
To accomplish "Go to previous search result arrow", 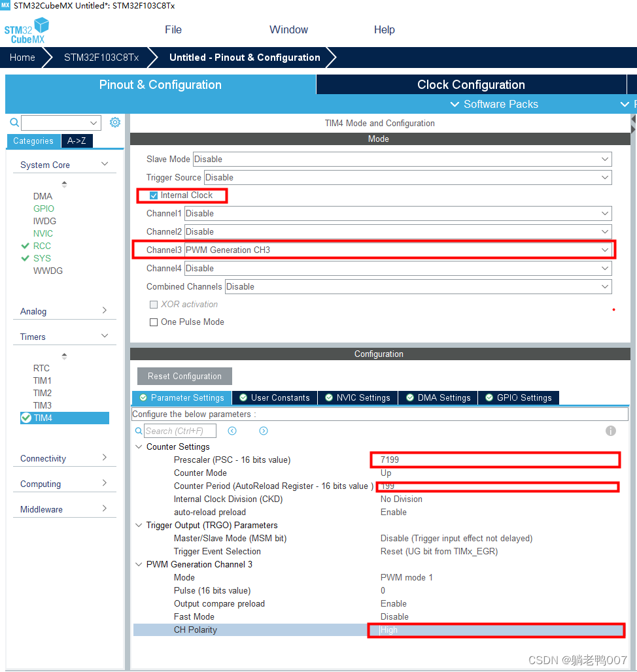I will point(232,431).
